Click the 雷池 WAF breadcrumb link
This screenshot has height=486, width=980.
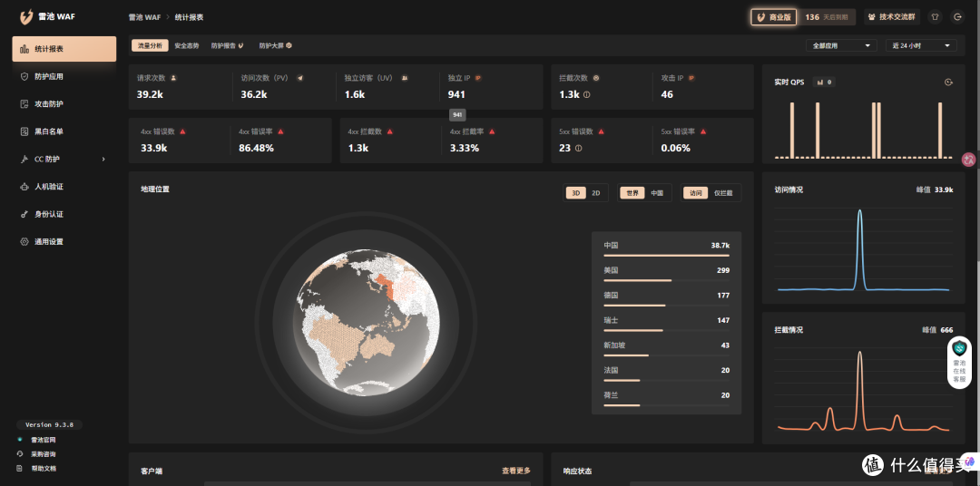click(x=144, y=17)
